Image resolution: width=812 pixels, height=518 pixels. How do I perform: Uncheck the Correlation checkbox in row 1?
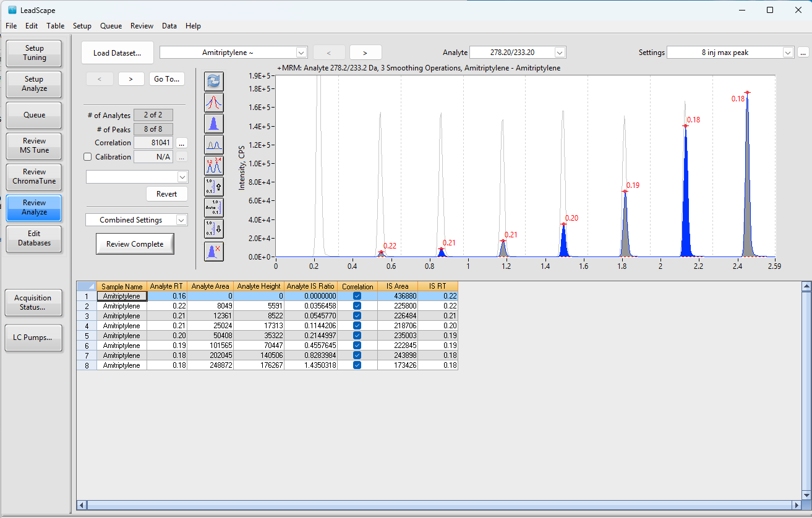coord(357,296)
